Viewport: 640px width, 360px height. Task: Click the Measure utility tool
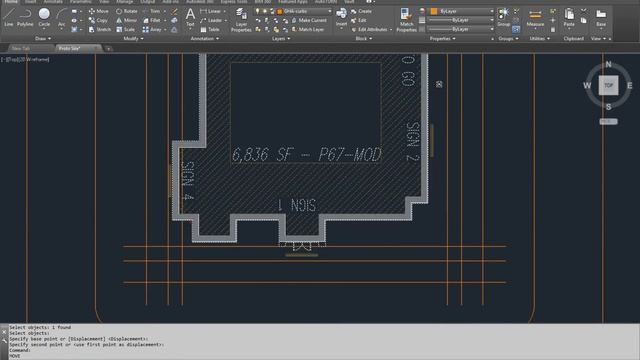(x=535, y=18)
